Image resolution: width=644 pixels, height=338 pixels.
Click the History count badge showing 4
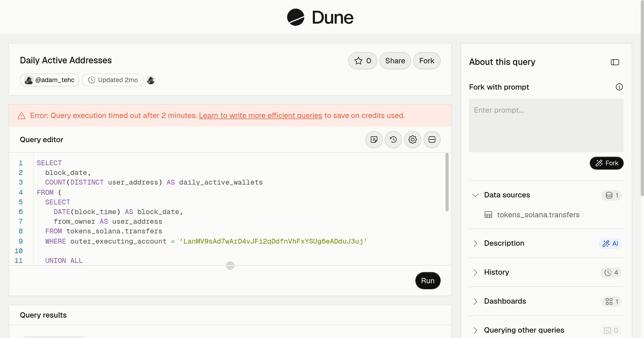611,272
